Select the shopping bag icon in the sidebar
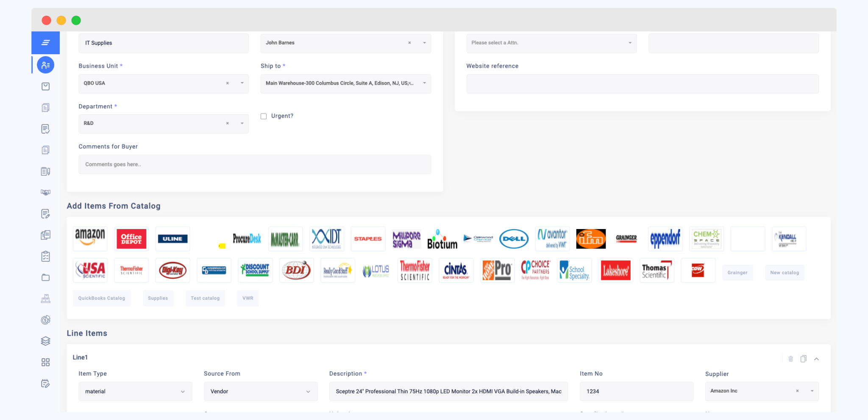Screen dimensions: 868x420 pos(45,86)
